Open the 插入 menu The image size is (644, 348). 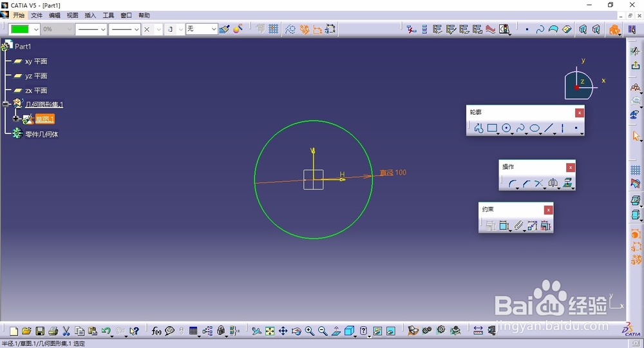pyautogui.click(x=90, y=15)
